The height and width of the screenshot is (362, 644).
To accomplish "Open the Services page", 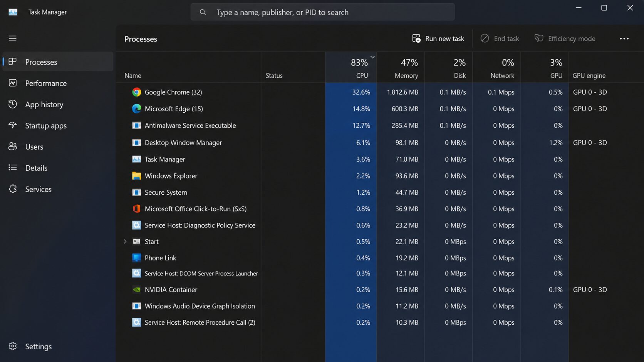I will point(58,189).
